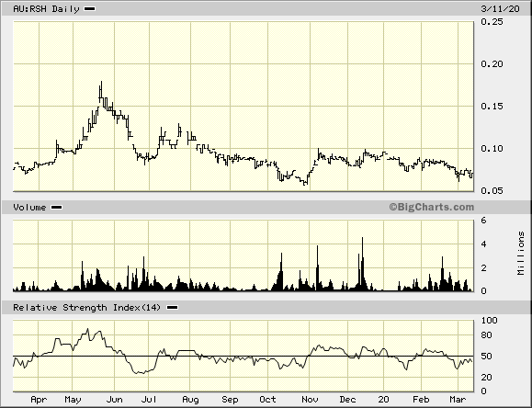Select the Aug label on time axis

click(190, 400)
